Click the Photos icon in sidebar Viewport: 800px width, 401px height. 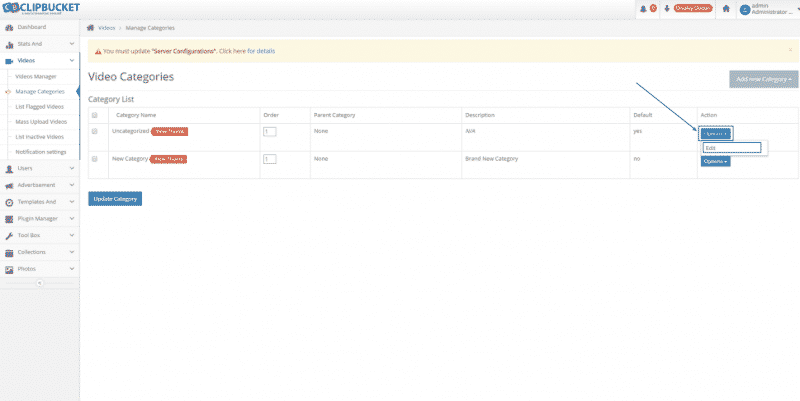coord(8,269)
